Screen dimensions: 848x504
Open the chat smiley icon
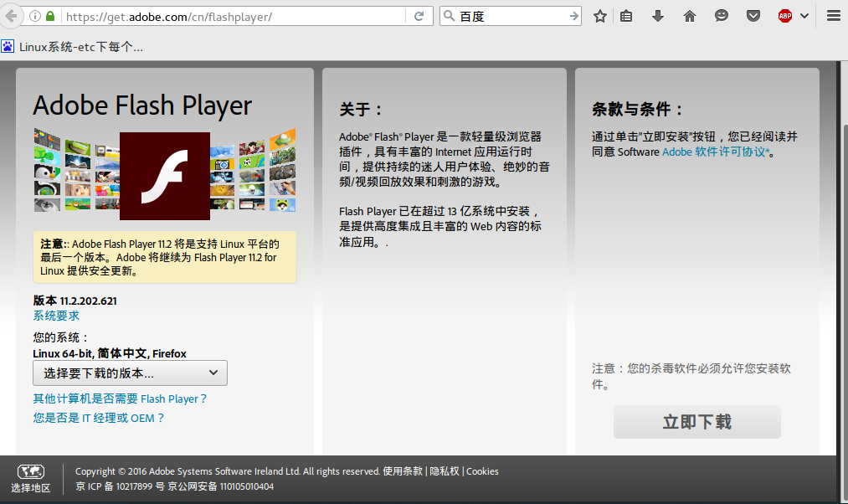722,16
